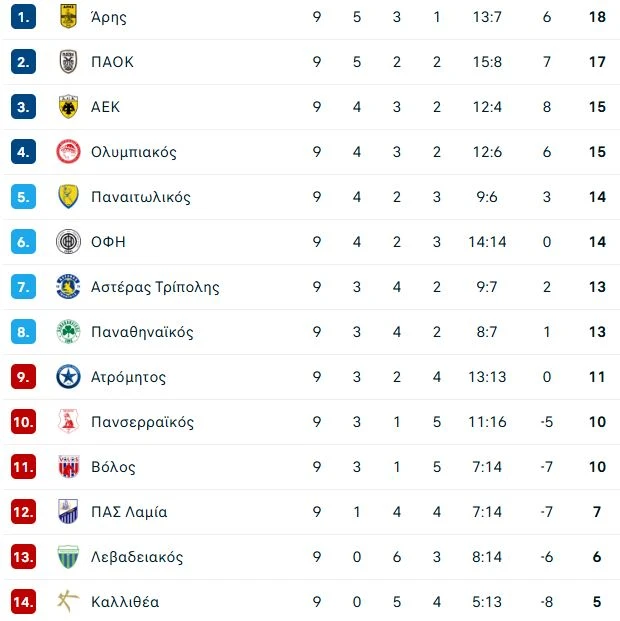Click the Ατρόμητος blue star badge

pos(68,377)
